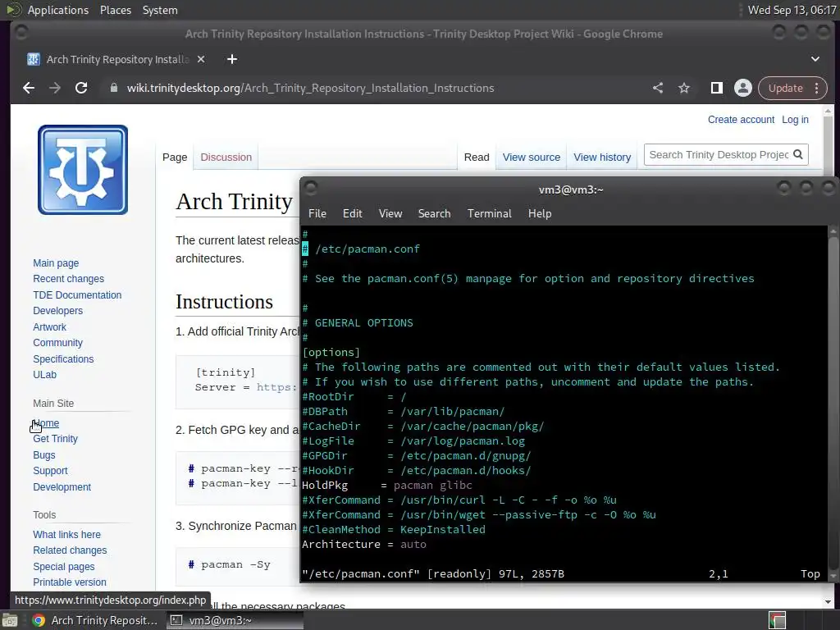This screenshot has width=840, height=630.
Task: Open the terminal View menu
Action: click(x=390, y=213)
